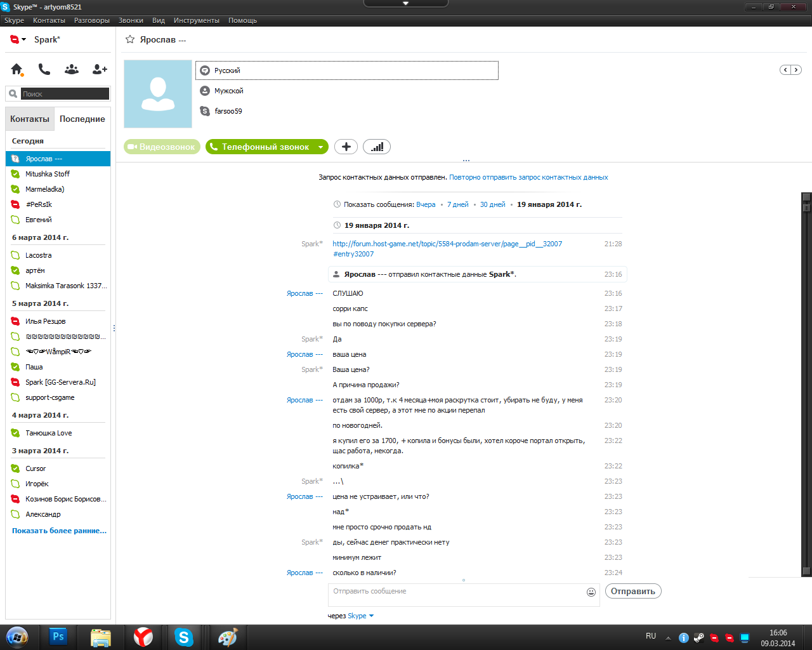Click the Видеозвонок button
Screen dimensions: 812x650
162,147
